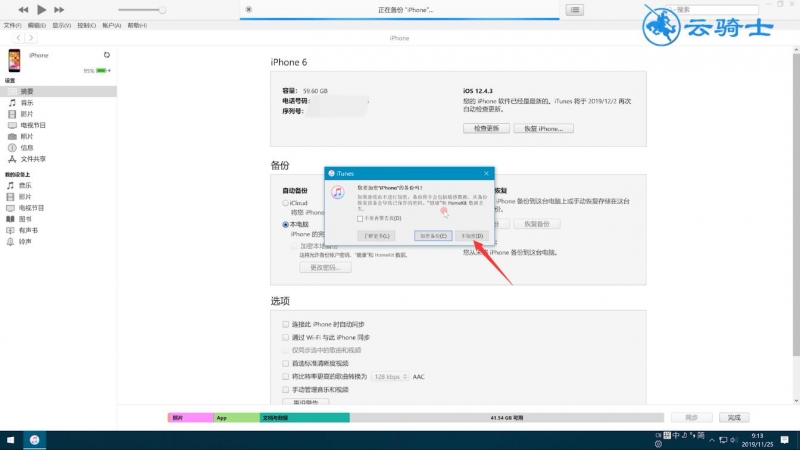Screen dimensions: 800x450
Task: Click the search field at top right
Action: pyautogui.click(x=712, y=10)
